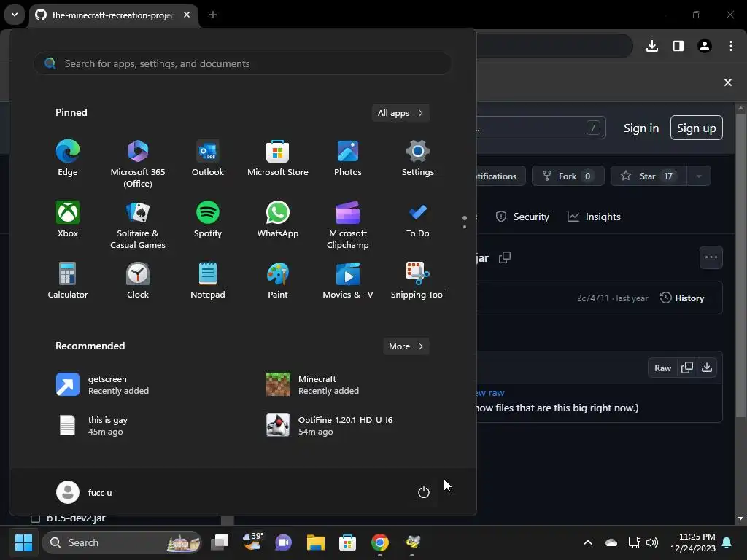Open the volume control in tray
This screenshot has width=747, height=560.
pyautogui.click(x=652, y=542)
